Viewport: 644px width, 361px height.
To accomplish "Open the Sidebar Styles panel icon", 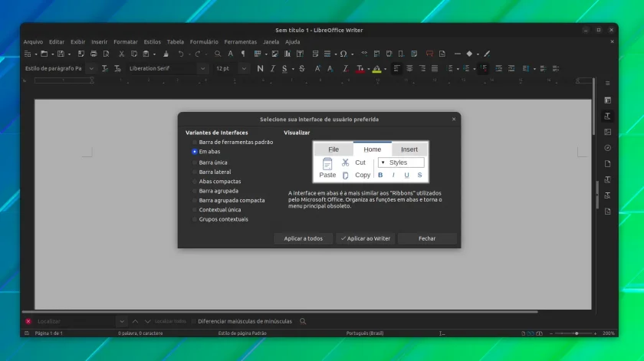I will (x=607, y=117).
